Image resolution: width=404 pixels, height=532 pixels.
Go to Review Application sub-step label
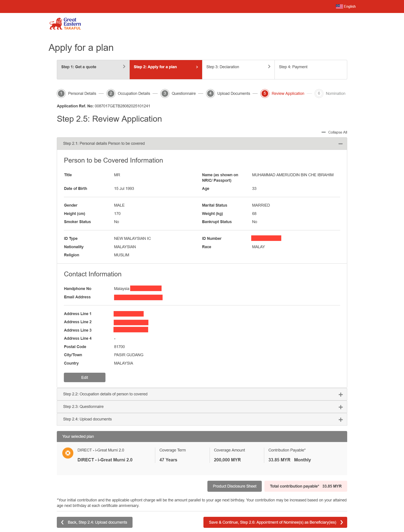(x=288, y=94)
